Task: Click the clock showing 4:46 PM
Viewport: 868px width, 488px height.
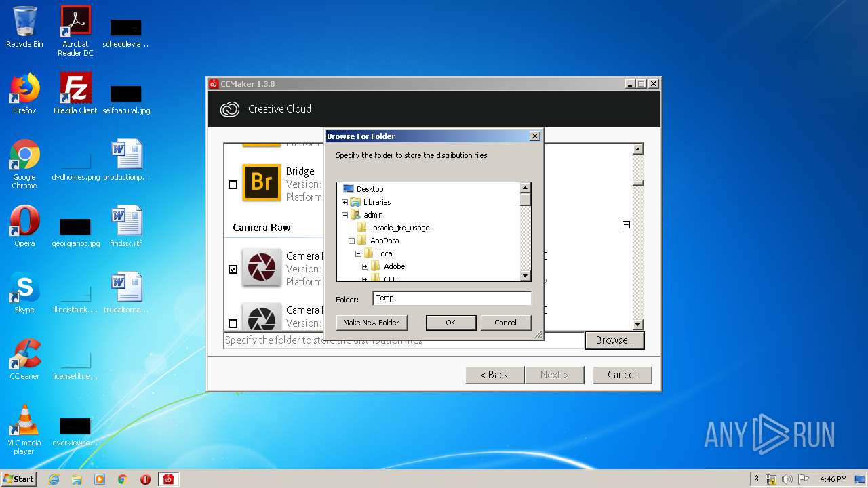Action: (x=833, y=479)
